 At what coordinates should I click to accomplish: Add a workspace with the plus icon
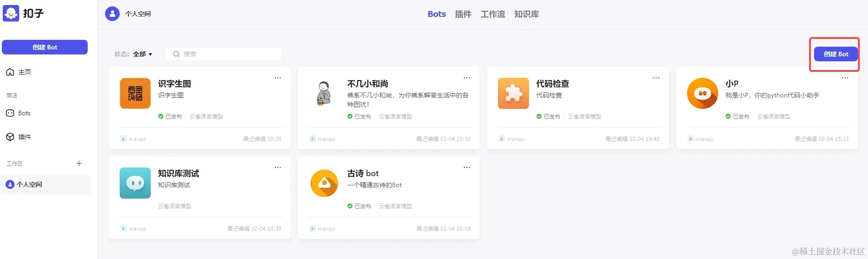pos(79,163)
